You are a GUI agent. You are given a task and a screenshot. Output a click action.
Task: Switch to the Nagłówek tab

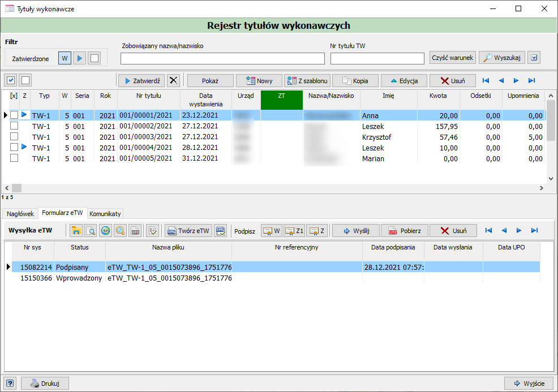click(20, 213)
